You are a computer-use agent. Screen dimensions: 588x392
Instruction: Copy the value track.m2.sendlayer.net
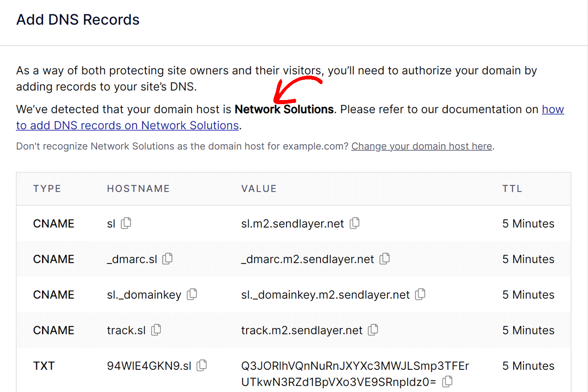pos(373,330)
